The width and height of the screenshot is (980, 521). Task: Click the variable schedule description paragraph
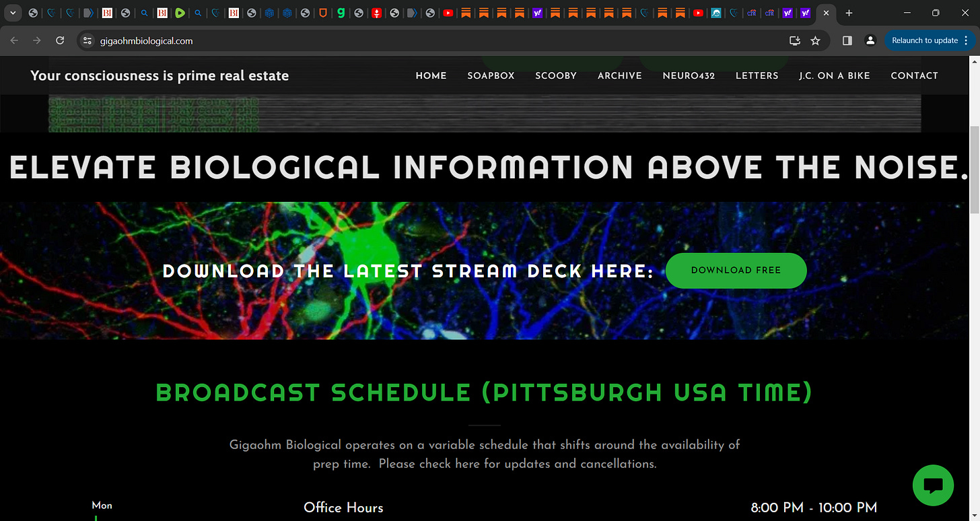coord(485,454)
